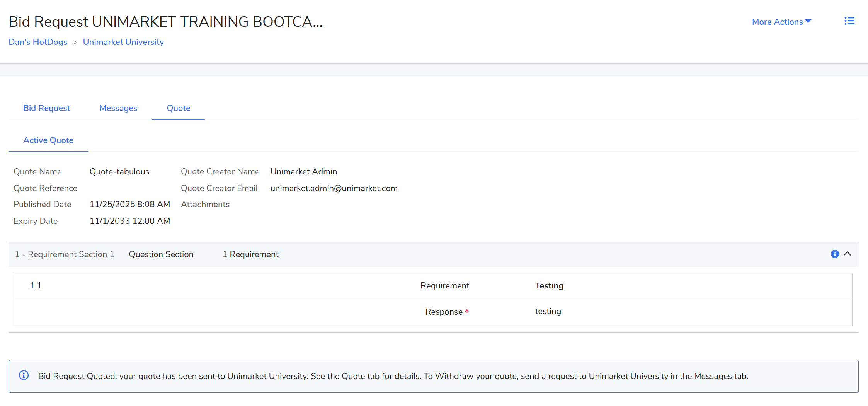This screenshot has width=868, height=406.
Task: Click the quote creator email address
Action: click(x=334, y=188)
